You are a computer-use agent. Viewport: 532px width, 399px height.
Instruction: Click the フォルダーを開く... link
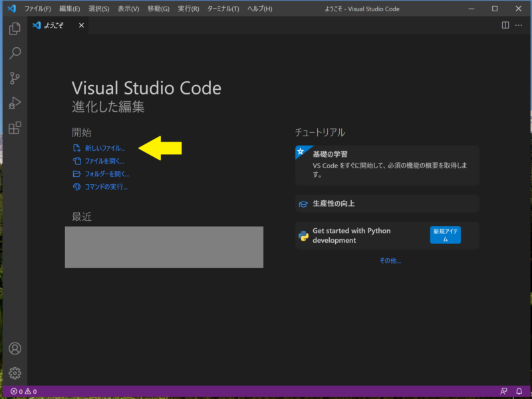point(106,174)
